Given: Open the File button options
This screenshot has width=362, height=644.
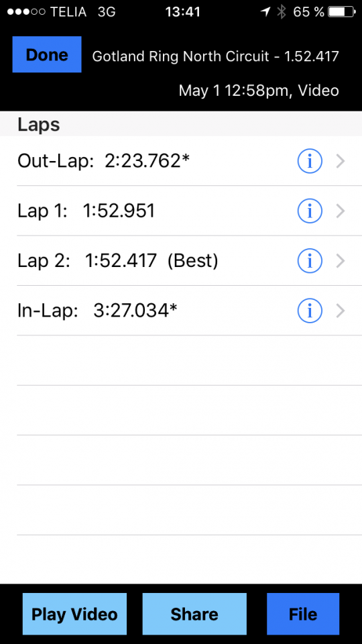Looking at the screenshot, I should [x=303, y=614].
